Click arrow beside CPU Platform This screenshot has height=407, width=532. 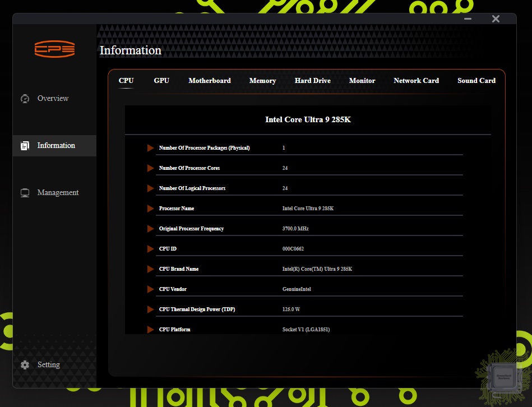tap(150, 330)
